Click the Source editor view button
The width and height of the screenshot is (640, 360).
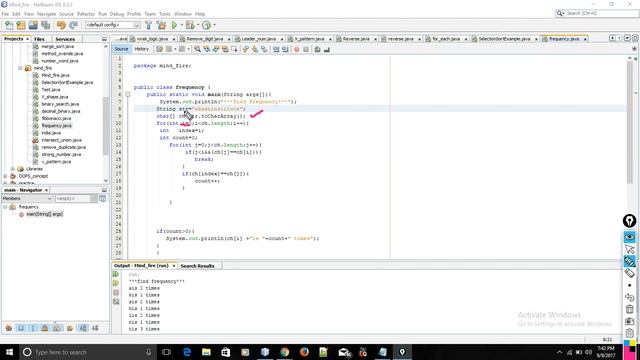(x=121, y=49)
